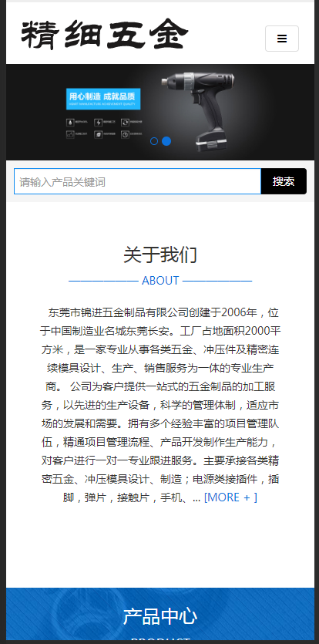The height and width of the screenshot is (644, 319).
Task: Open the [MORE + ] about link
Action: click(230, 497)
